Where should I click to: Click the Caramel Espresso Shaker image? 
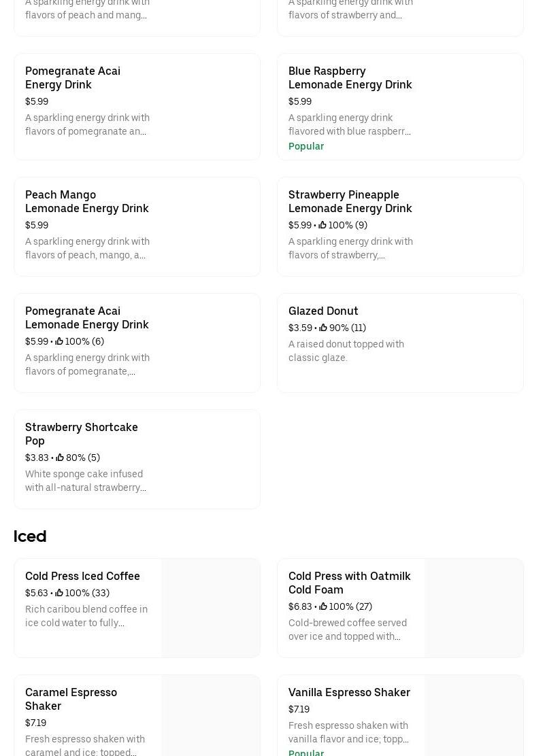pyautogui.click(x=210, y=715)
